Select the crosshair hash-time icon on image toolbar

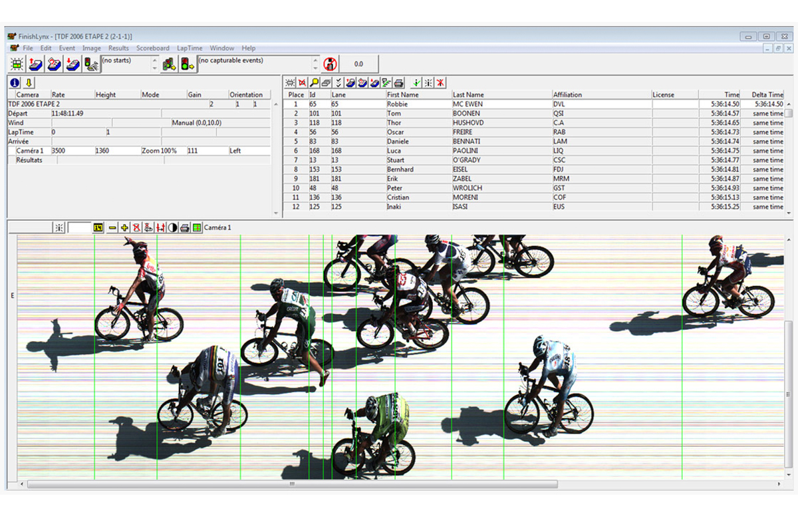[59, 227]
